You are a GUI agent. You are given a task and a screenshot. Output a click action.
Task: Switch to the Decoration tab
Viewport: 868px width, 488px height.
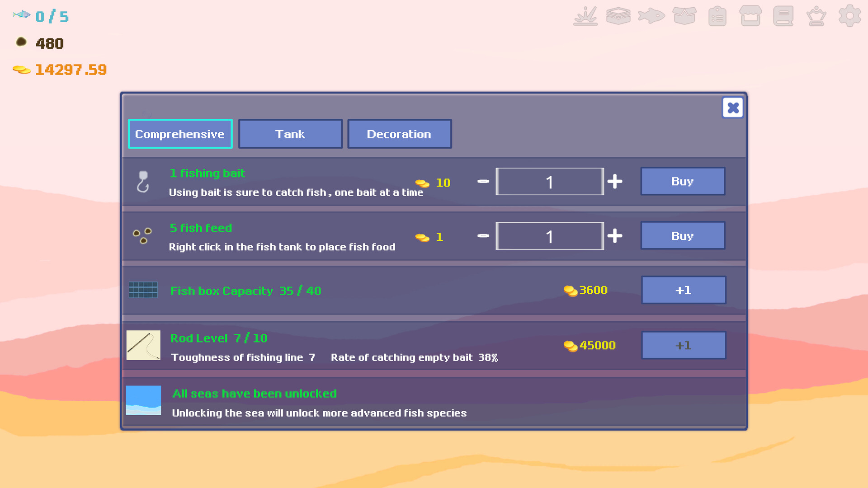[398, 133]
